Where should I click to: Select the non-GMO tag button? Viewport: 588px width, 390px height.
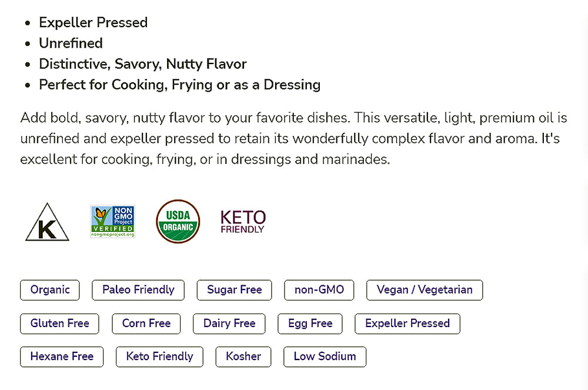point(319,290)
